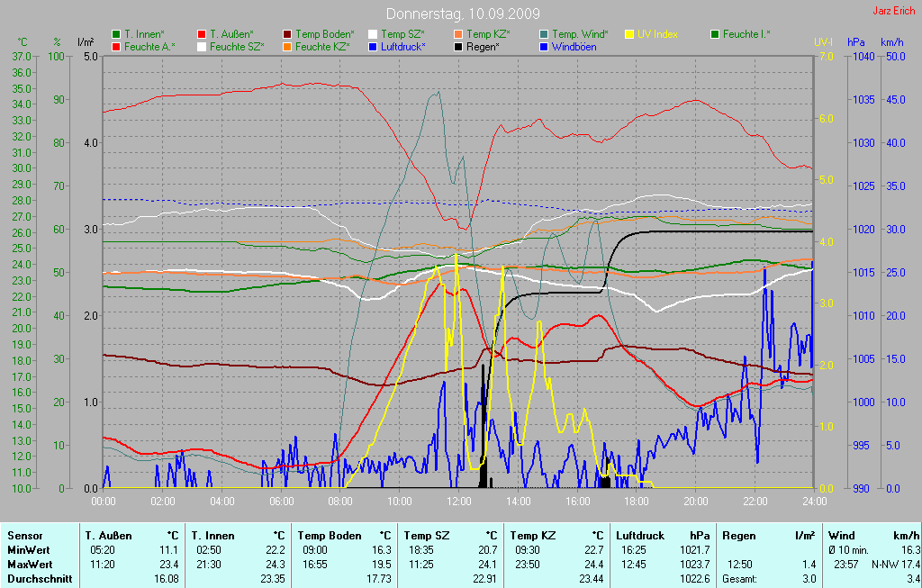Click the Donnerstag, 10.09.2009 chart title
Screen dimensions: 922x588
(x=463, y=14)
